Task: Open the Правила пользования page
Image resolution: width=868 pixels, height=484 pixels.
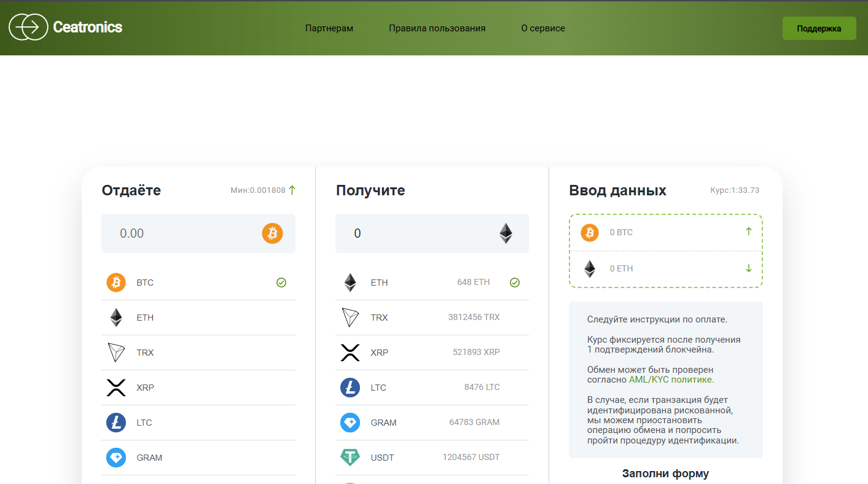Action: [437, 28]
